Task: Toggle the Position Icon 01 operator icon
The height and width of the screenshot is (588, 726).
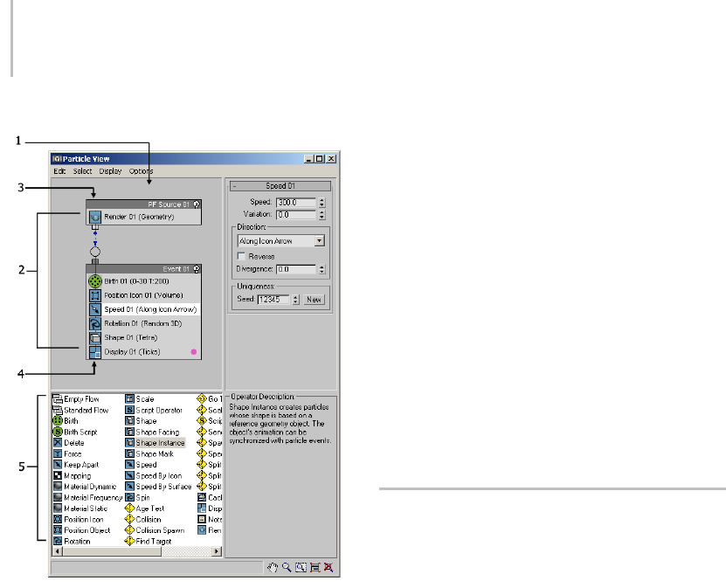Action: 95,295
